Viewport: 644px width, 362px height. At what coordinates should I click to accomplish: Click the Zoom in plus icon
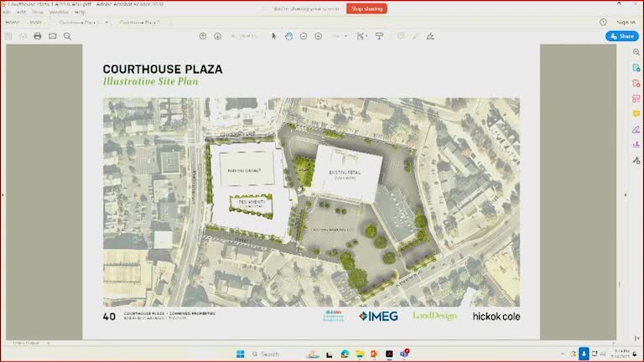(319, 36)
